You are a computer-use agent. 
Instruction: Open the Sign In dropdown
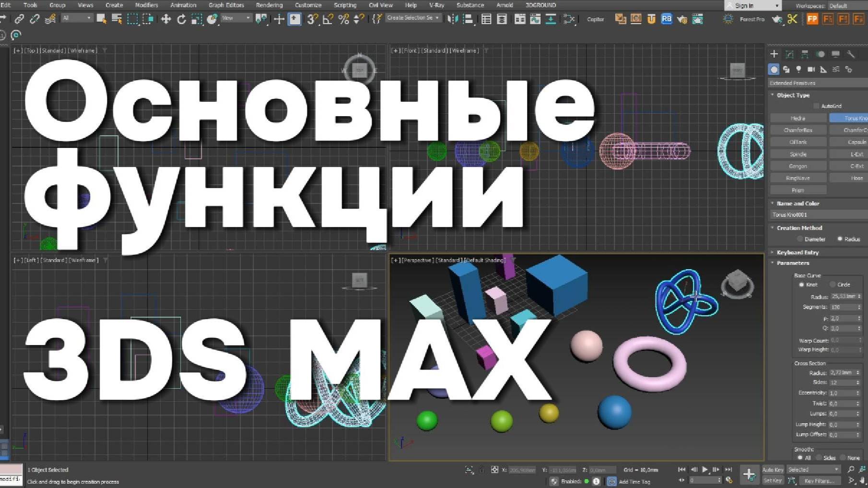point(752,6)
